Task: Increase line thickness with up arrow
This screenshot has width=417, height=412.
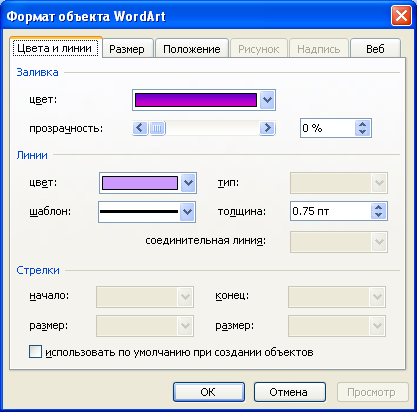Action: 378,207
